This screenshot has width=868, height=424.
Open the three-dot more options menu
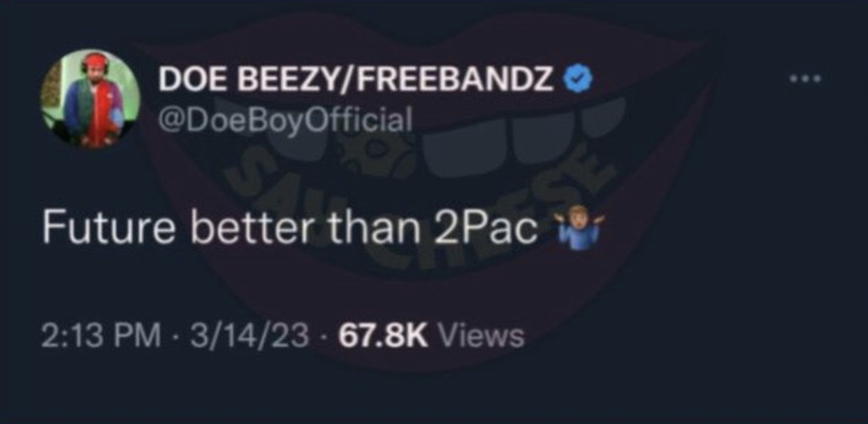coord(804,79)
